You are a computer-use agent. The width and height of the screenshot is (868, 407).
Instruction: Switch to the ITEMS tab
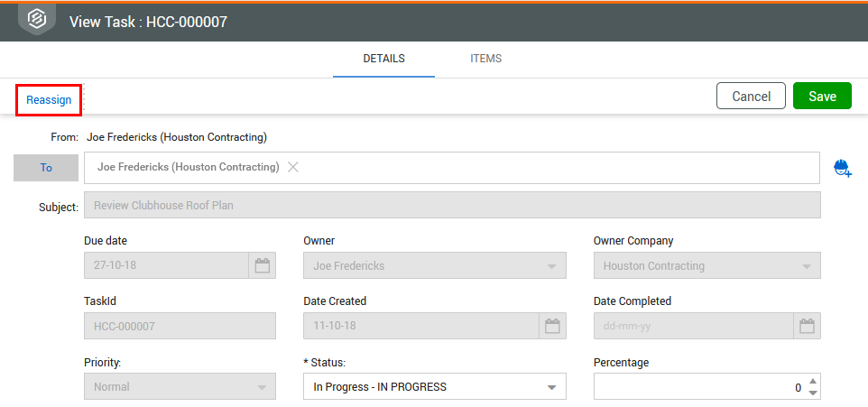tap(485, 59)
